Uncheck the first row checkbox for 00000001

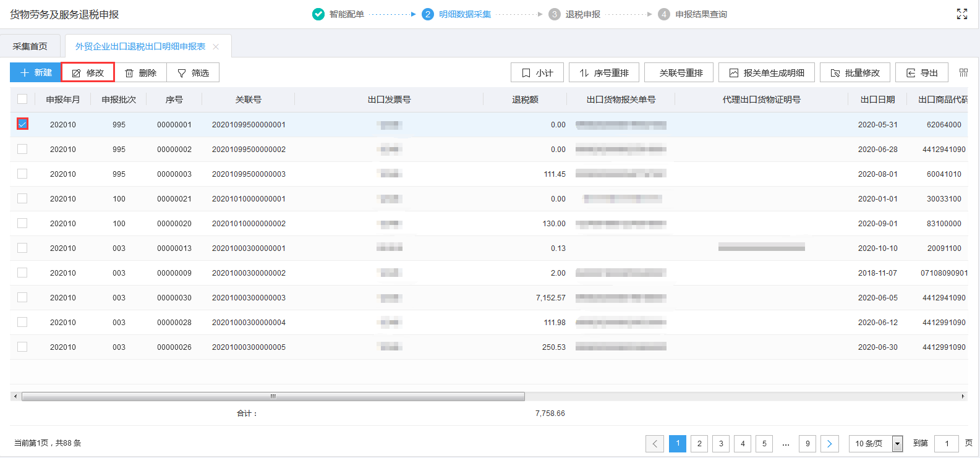(x=22, y=124)
